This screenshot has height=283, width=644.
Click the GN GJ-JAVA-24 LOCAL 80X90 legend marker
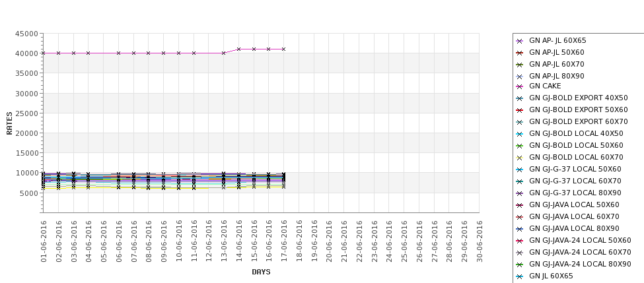[x=519, y=265]
